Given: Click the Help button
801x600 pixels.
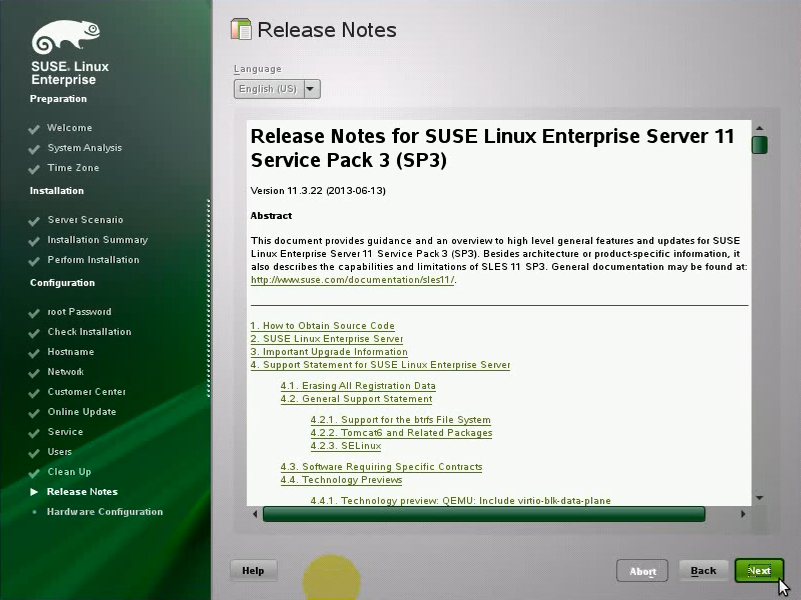Looking at the screenshot, I should tap(253, 570).
